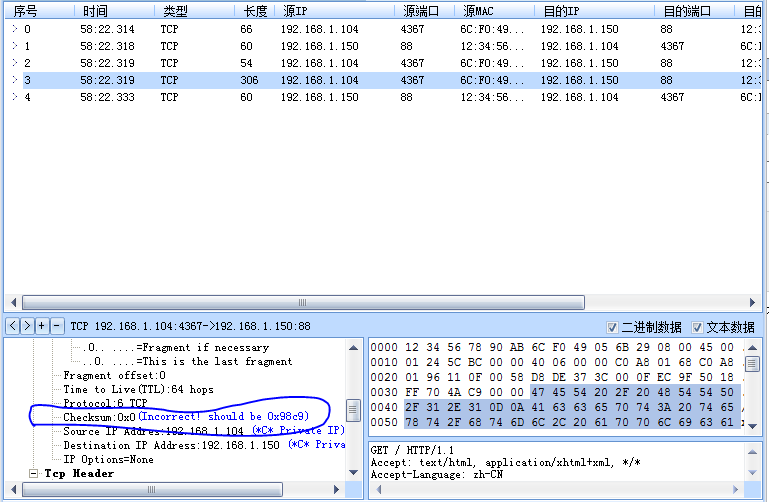
Task: Collapse the Tcp Header tree node
Action: [33, 474]
